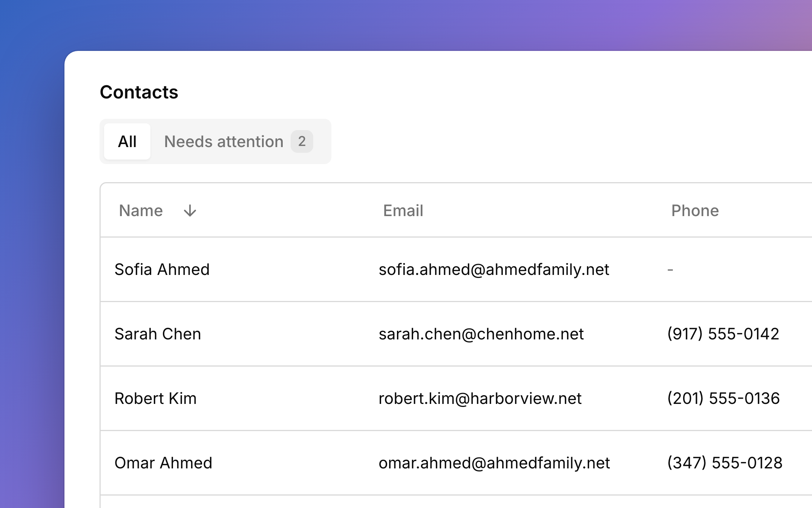The image size is (812, 508).
Task: Click the Needs attention count badge 2
Action: pyautogui.click(x=302, y=141)
